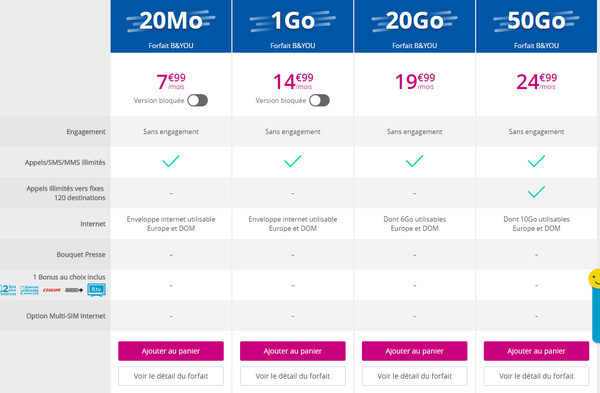Image resolution: width=600 pixels, height=393 pixels.
Task: Add the 50Go plan to the cart
Action: pyautogui.click(x=536, y=351)
